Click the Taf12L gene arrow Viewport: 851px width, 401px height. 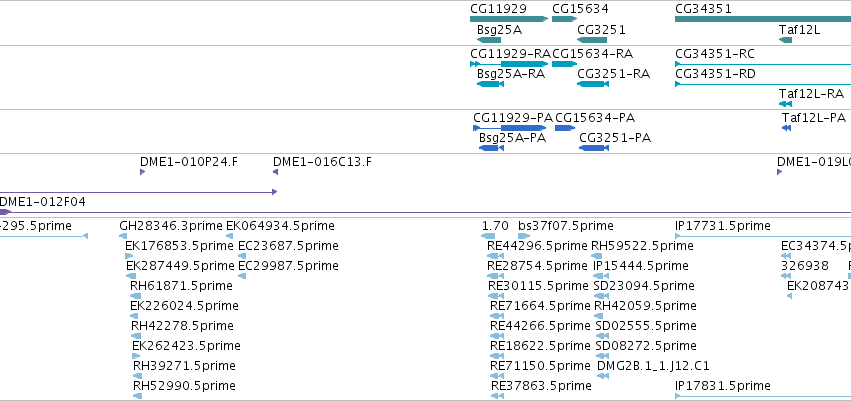785,40
